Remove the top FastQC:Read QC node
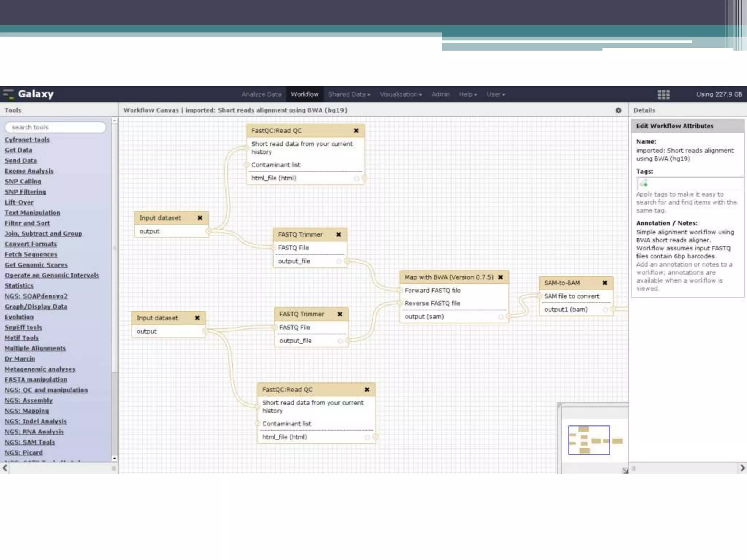747x560 pixels. [x=356, y=131]
